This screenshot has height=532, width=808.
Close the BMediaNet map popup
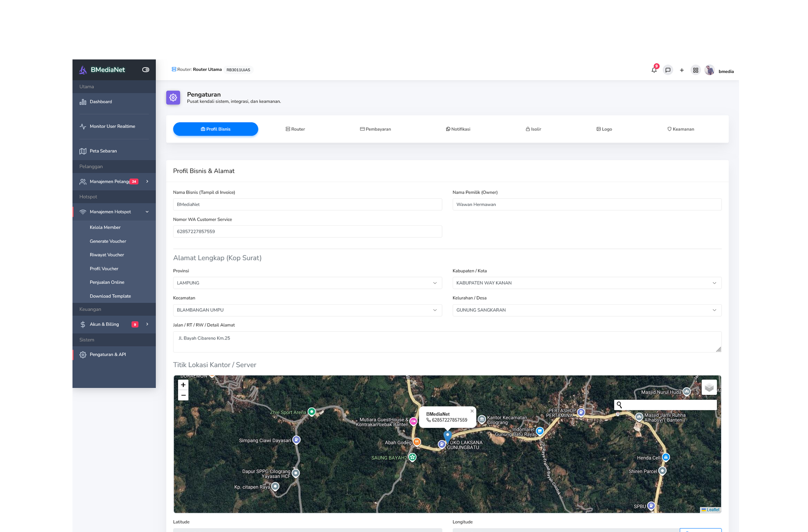point(472,411)
